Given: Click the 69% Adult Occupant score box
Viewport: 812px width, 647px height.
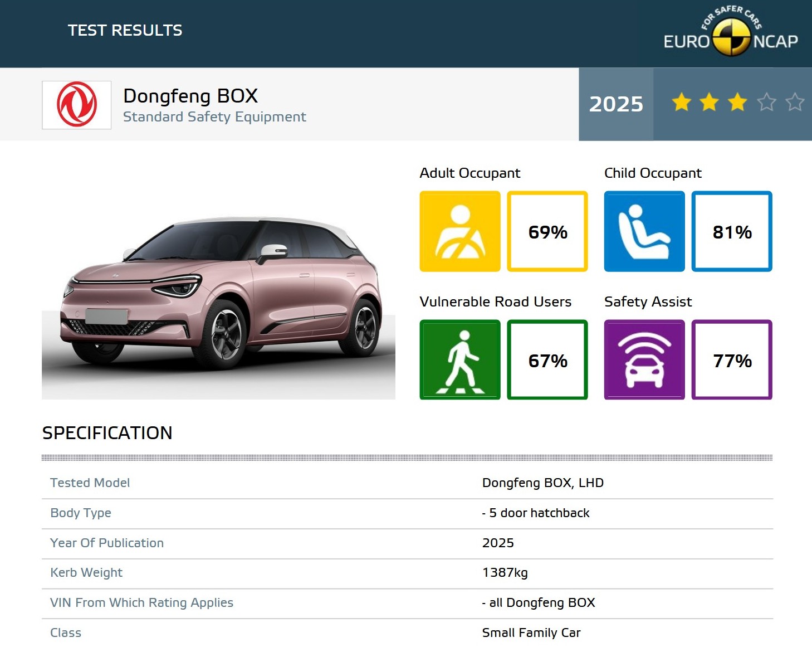Looking at the screenshot, I should click(547, 231).
